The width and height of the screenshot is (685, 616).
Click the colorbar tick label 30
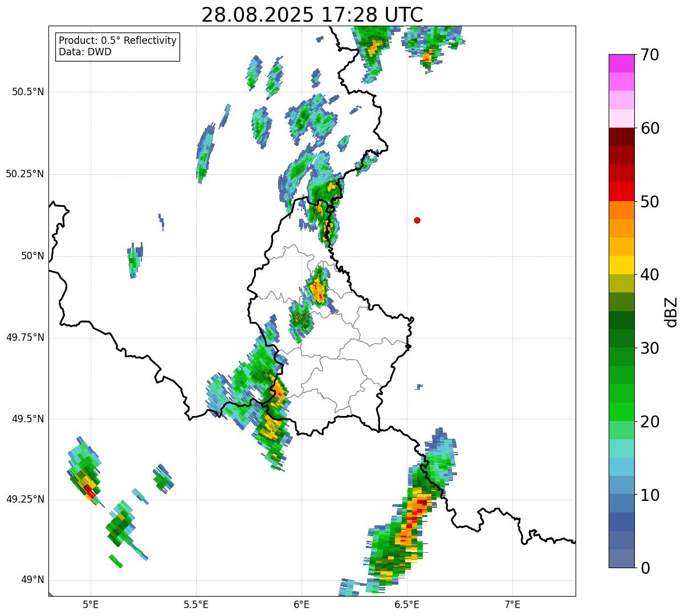tap(650, 348)
